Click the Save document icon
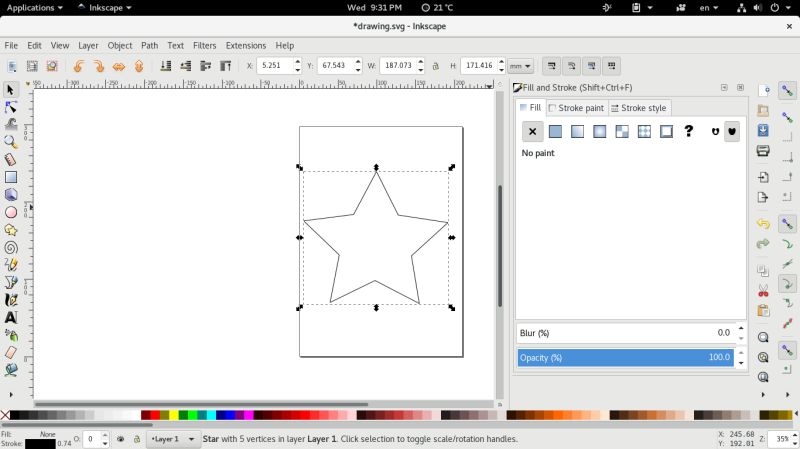The height and width of the screenshot is (449, 800). (763, 130)
